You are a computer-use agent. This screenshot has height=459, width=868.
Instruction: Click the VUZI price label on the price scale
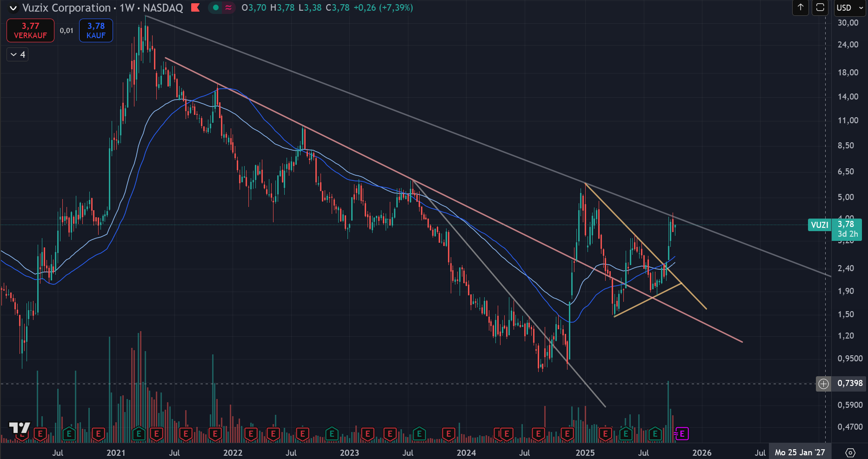[x=820, y=225]
